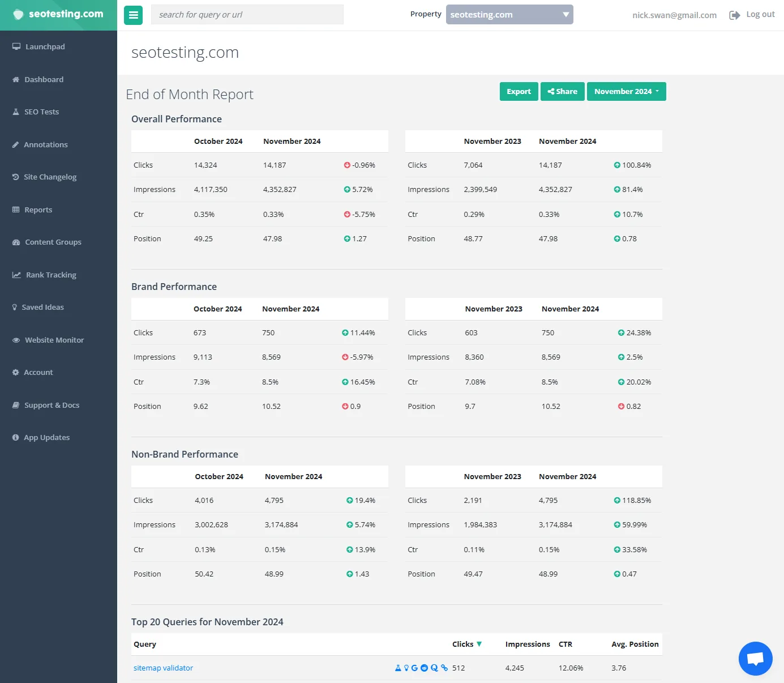Save idea via the lightbulb icon
The width and height of the screenshot is (784, 683).
point(406,668)
